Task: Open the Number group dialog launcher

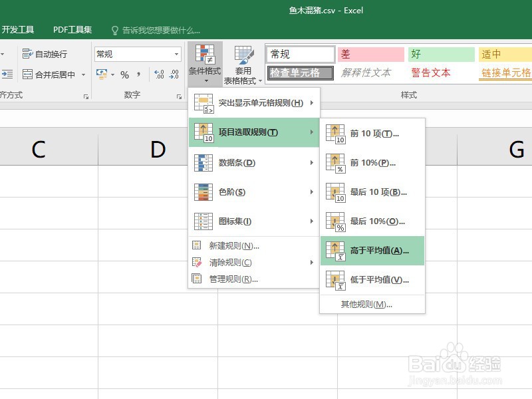Action: click(179, 97)
